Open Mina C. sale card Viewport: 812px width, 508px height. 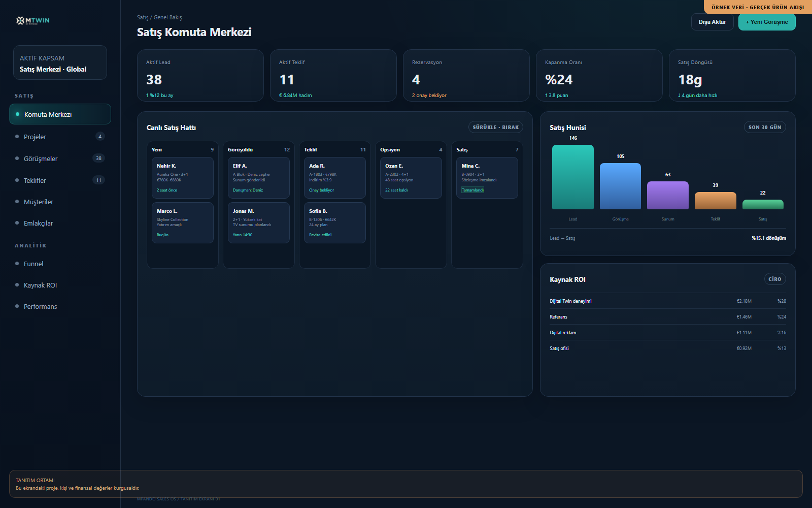pos(487,178)
